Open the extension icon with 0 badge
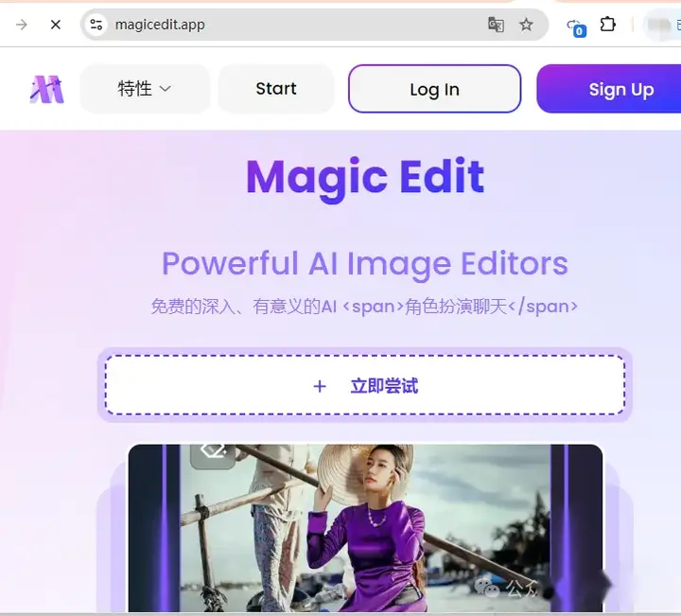The height and width of the screenshot is (616, 681). click(576, 26)
